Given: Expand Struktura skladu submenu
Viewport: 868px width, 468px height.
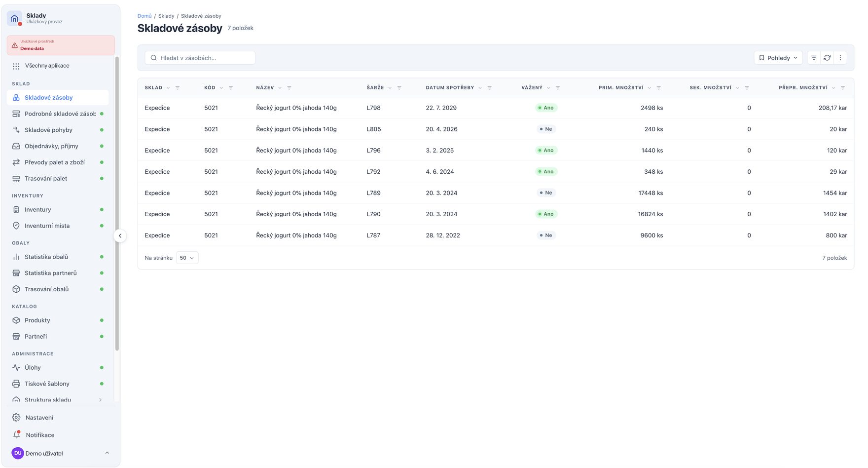Looking at the screenshot, I should (x=101, y=400).
